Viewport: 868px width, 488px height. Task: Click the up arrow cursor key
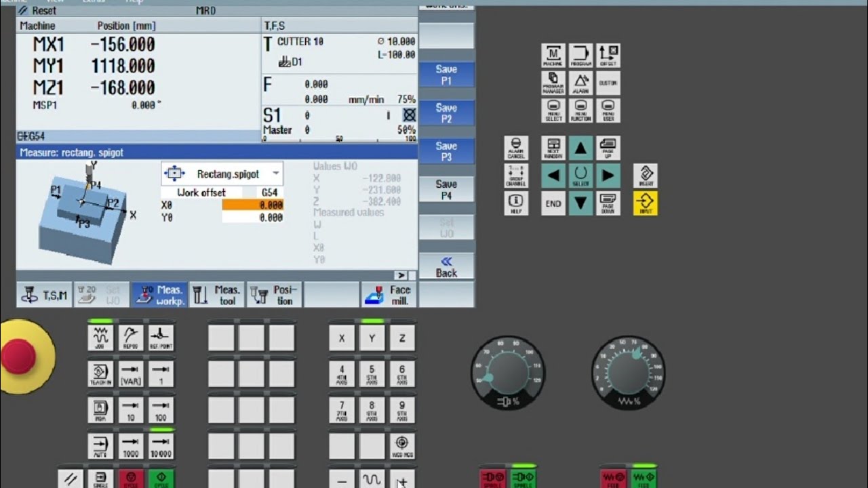tap(580, 148)
